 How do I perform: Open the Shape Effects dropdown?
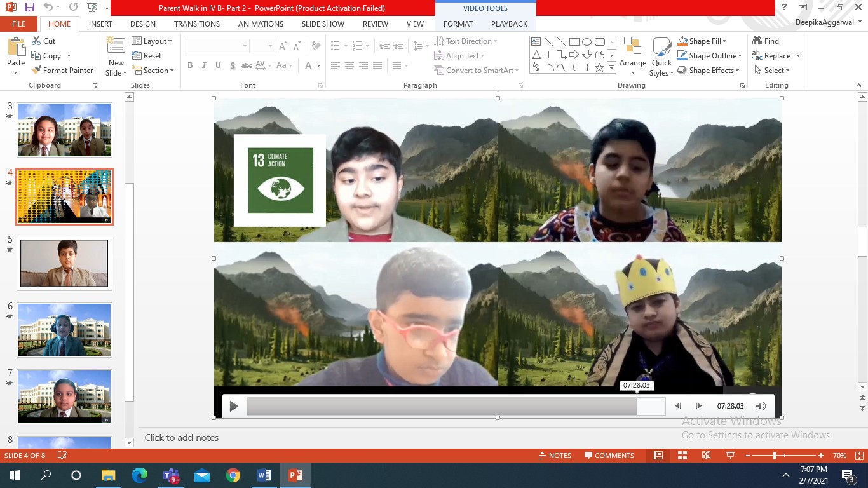709,71
